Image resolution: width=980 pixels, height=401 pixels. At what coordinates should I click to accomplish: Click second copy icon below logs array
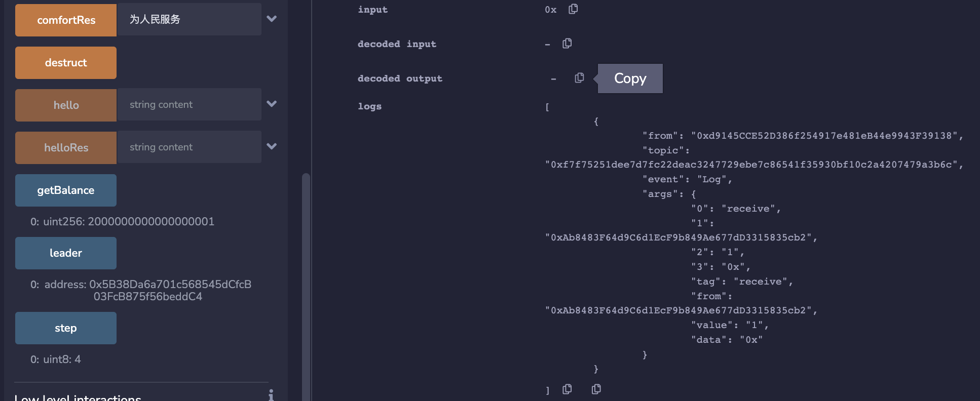pyautogui.click(x=596, y=389)
